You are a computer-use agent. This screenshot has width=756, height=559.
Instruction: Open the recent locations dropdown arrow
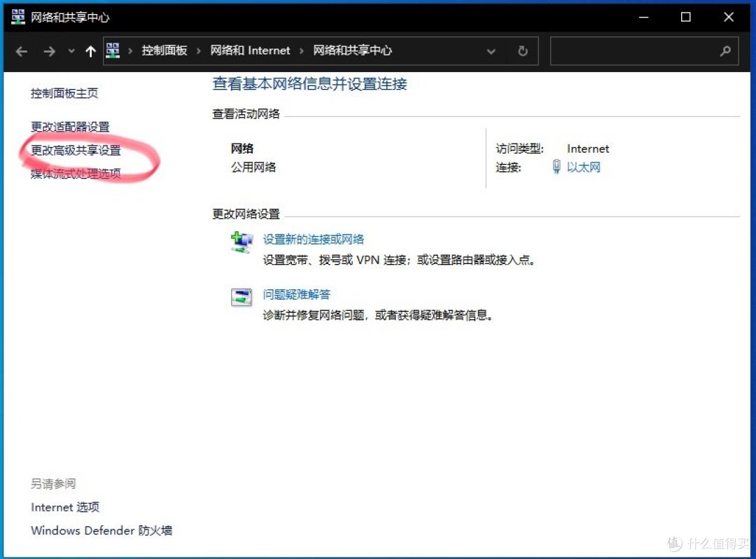click(71, 51)
